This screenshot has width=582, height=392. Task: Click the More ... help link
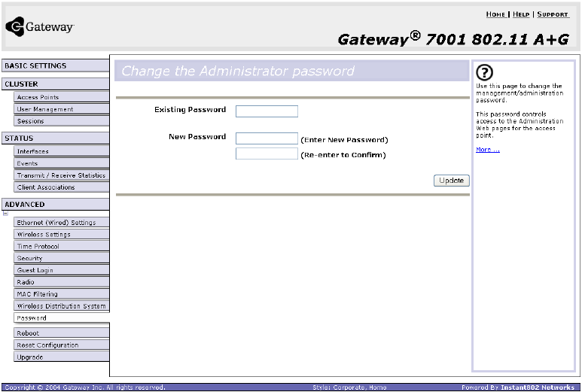(488, 150)
